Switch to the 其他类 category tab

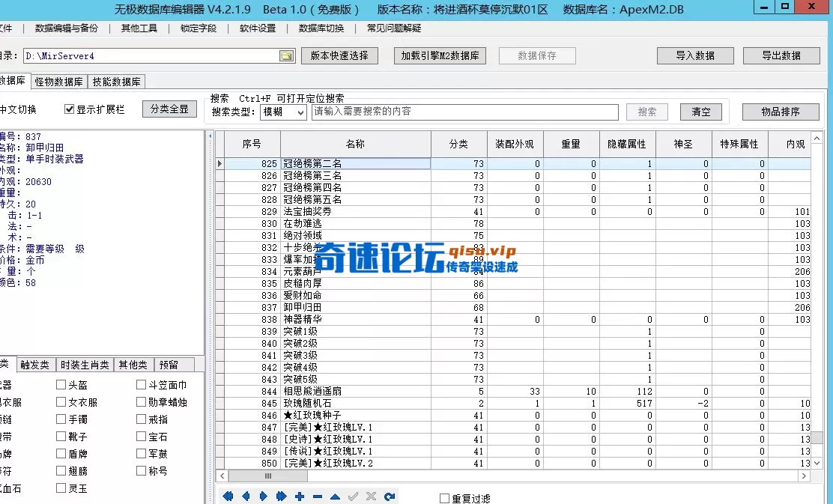point(133,365)
